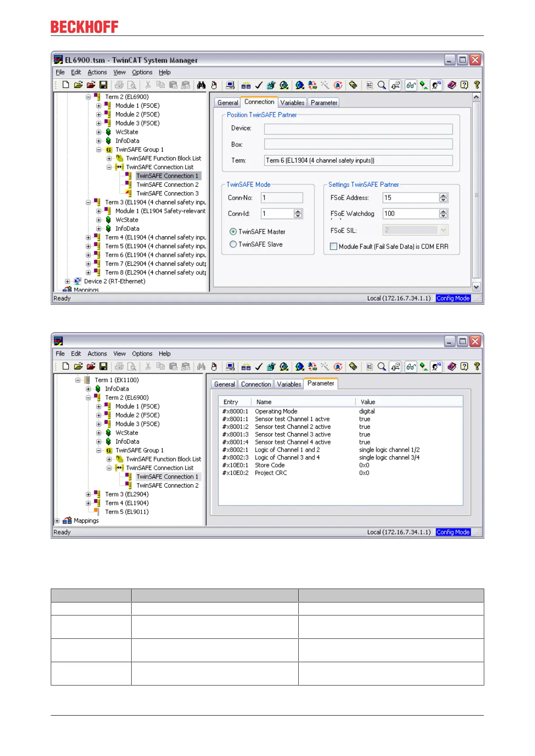The width and height of the screenshot is (535, 756).
Task: Collapse TwinSAFE Group 1 in the EL6900.tsm tree
Action: pos(99,149)
